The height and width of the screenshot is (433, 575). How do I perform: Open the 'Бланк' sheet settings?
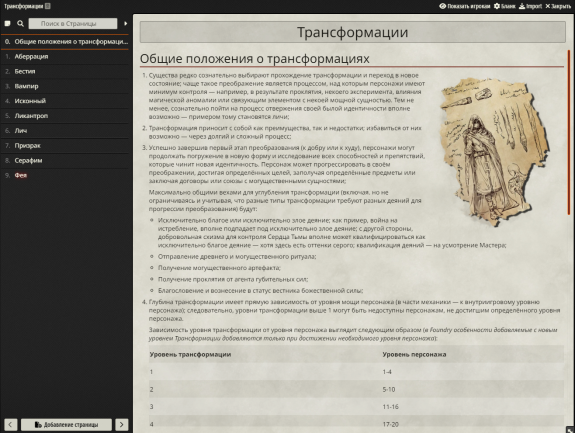(x=505, y=6)
